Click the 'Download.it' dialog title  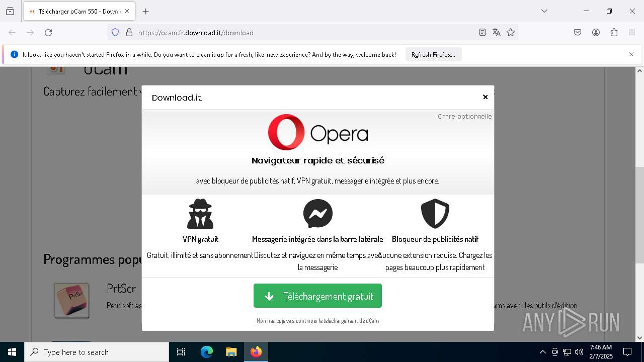click(177, 98)
